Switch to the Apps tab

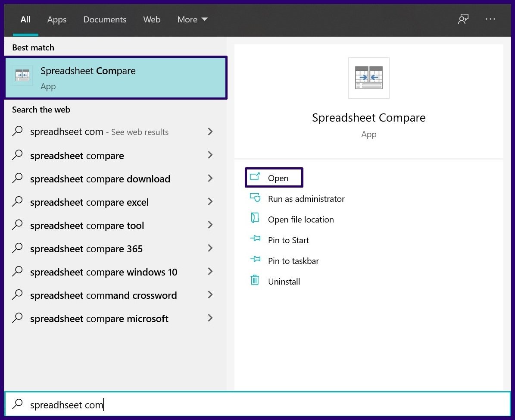tap(56, 19)
